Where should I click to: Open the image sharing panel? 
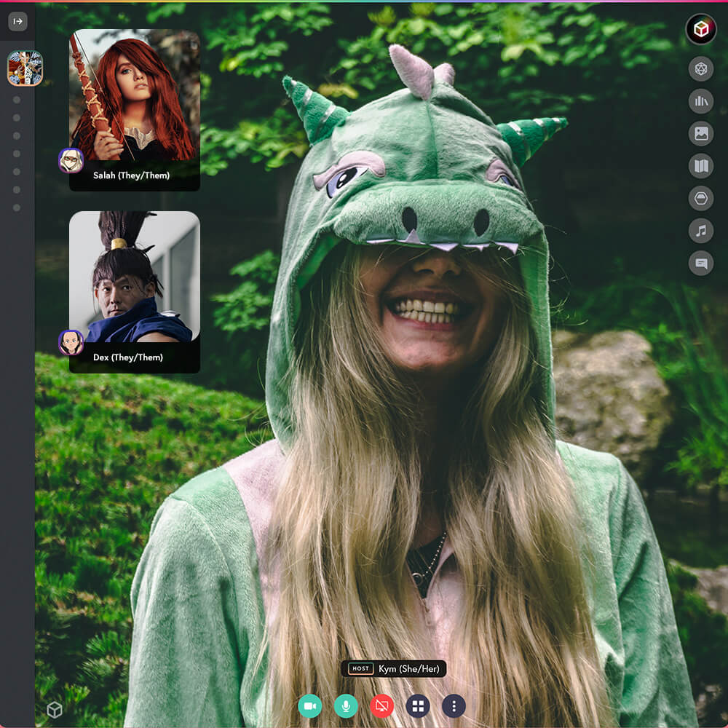tap(700, 134)
